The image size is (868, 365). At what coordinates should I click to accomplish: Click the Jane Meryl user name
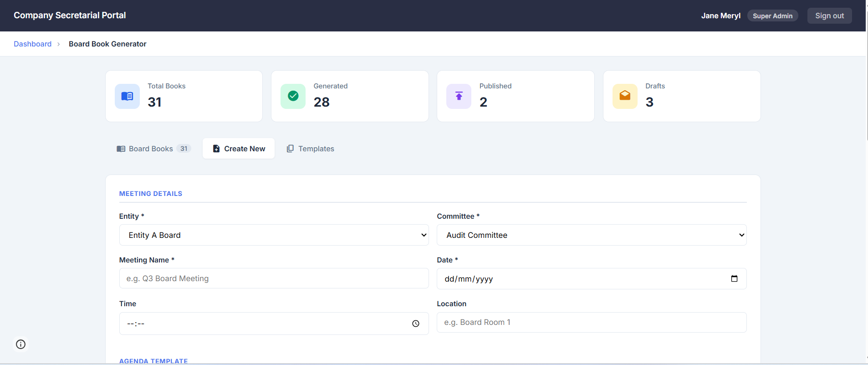[721, 16]
